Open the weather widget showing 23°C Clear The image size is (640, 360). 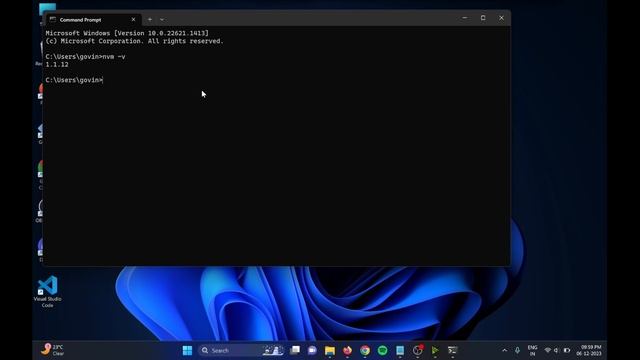pos(53,350)
